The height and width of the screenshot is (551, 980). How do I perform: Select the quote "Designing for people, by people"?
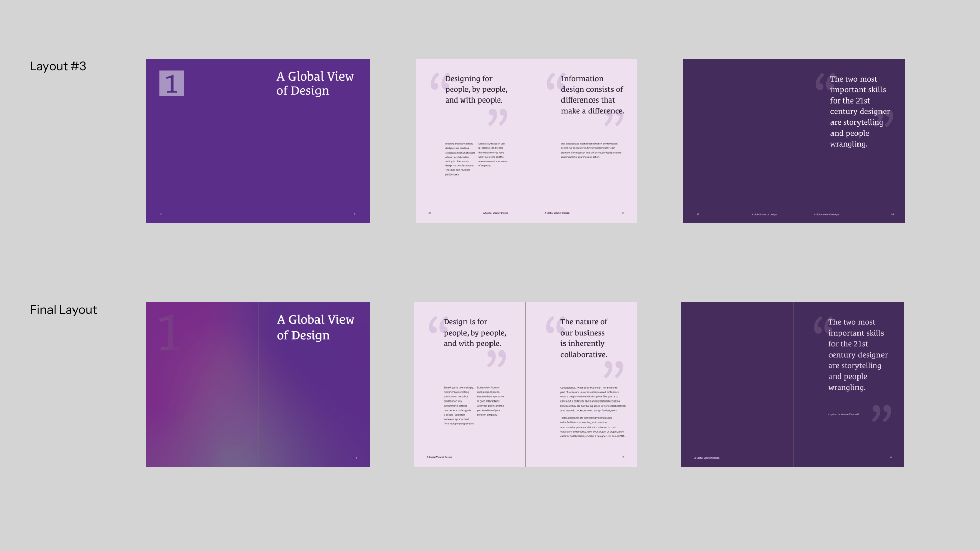point(476,89)
